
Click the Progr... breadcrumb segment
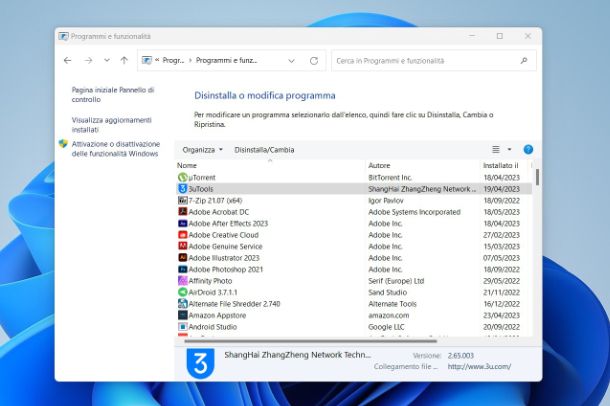[173, 60]
